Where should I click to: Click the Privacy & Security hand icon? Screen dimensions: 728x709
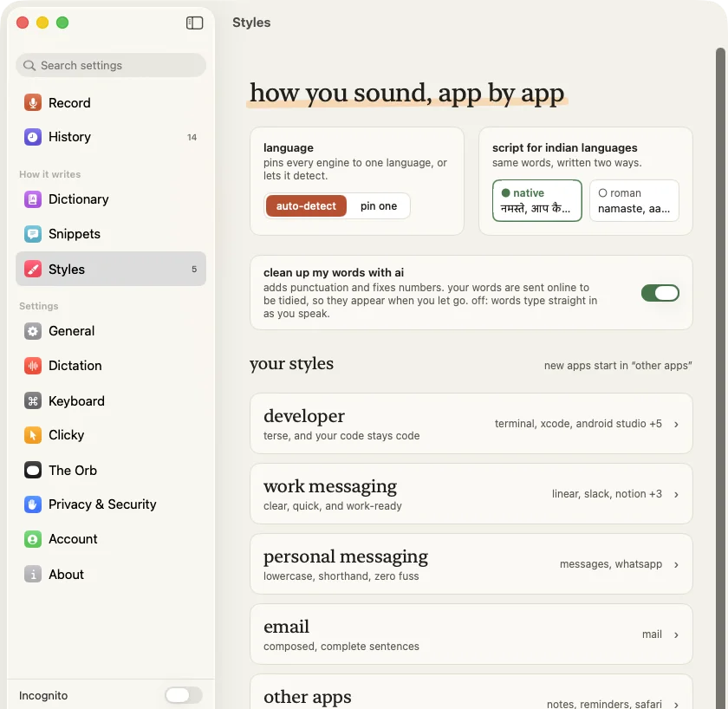click(33, 504)
